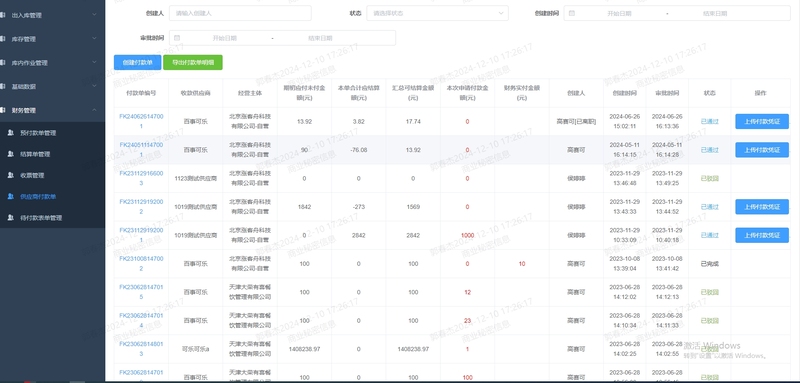The width and height of the screenshot is (800, 383).
Task: Upload payment voucher for FK240626147001
Action: (762, 121)
